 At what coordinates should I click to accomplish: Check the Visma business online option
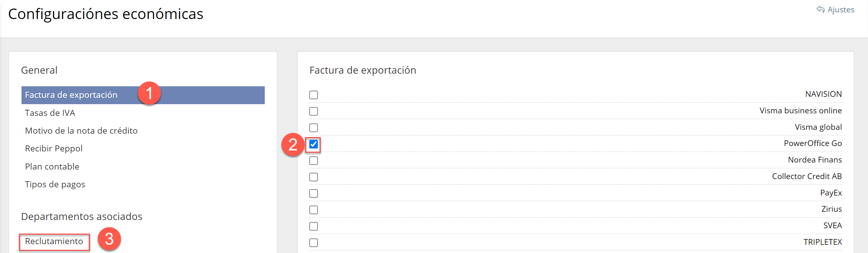[313, 111]
